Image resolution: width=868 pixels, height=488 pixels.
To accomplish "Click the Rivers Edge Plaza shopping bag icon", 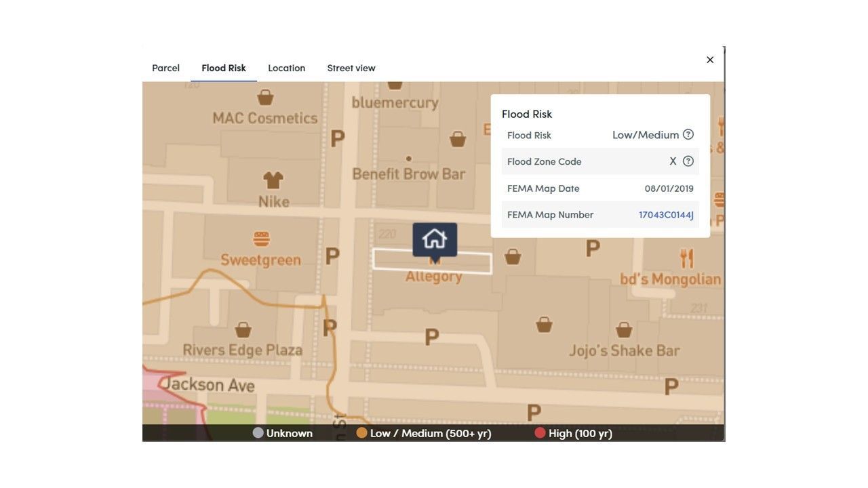I will (243, 330).
